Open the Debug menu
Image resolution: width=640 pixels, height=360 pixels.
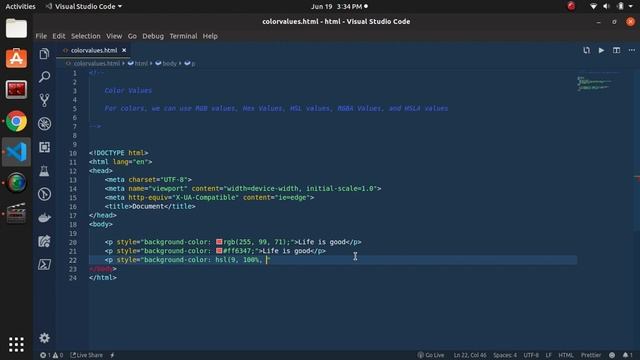tap(153, 36)
